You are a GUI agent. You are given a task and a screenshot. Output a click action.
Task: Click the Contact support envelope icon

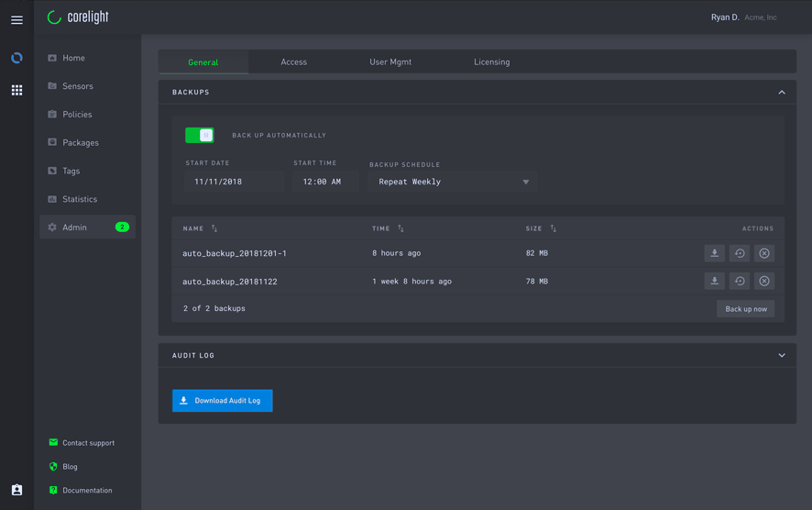53,442
